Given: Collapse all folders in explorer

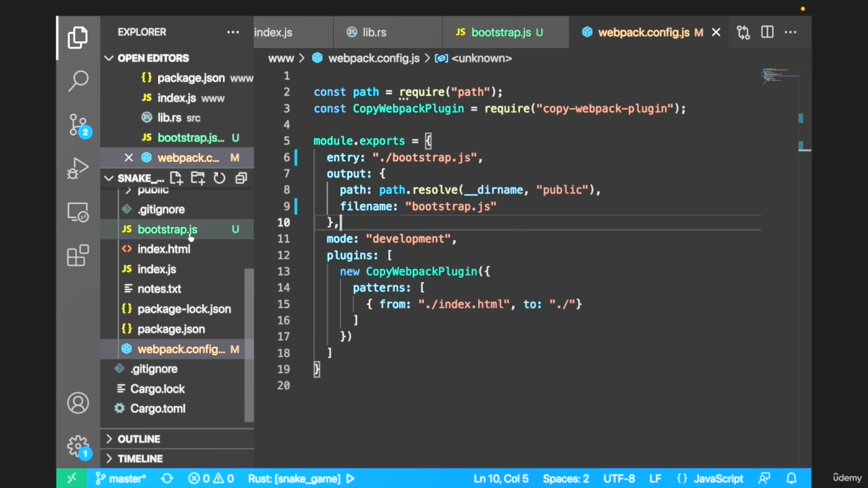Looking at the screenshot, I should pyautogui.click(x=241, y=178).
